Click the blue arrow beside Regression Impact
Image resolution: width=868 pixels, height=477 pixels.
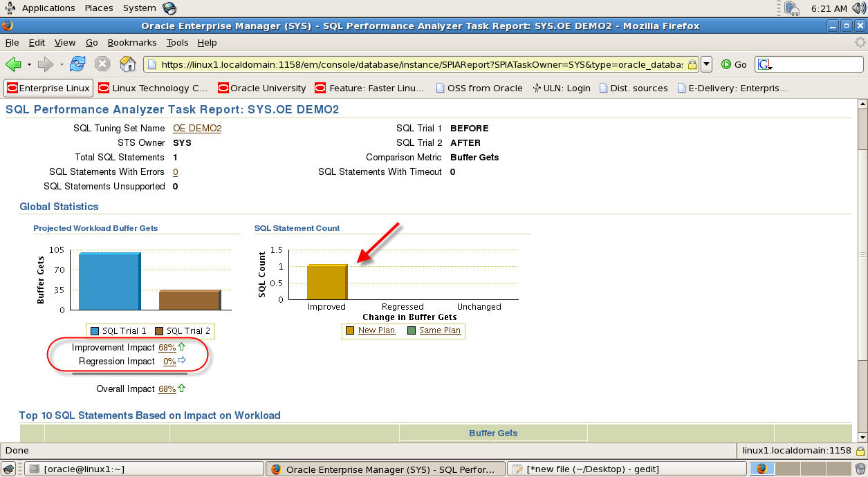click(x=181, y=361)
